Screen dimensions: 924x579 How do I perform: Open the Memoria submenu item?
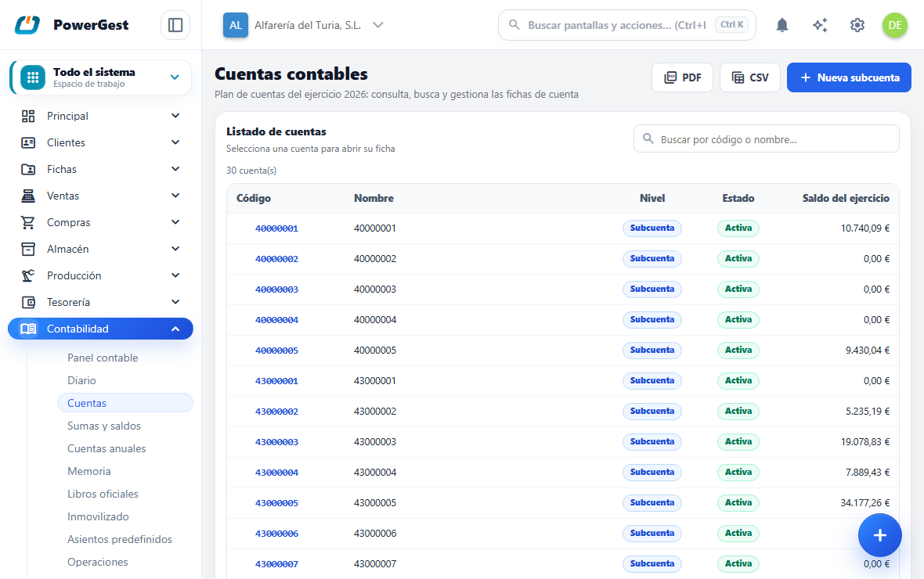click(89, 471)
